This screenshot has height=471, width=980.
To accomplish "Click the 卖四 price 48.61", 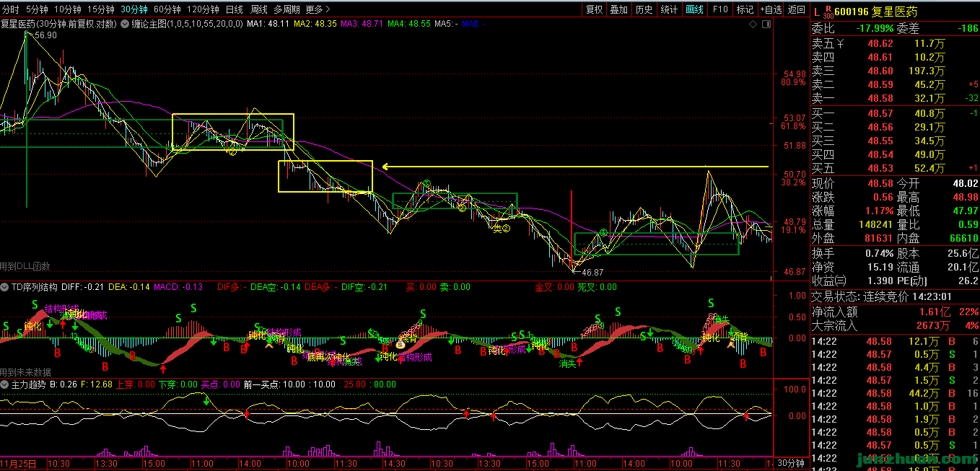I will (880, 57).
